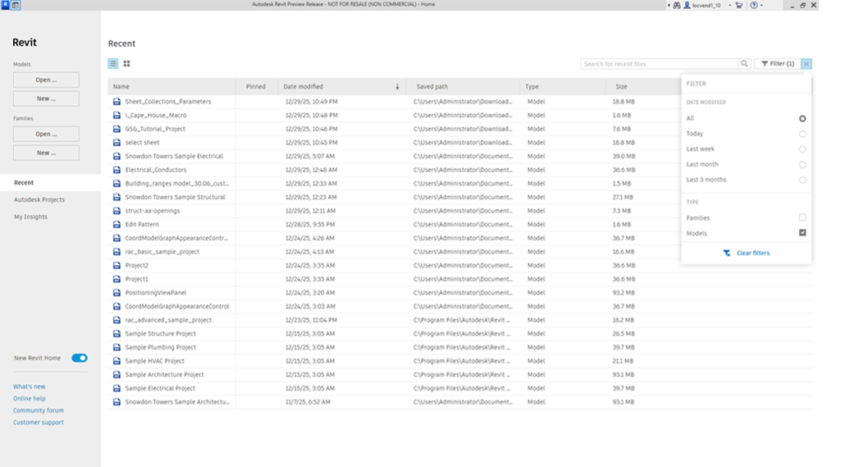Viewport: 868px width, 467px height.
Task: Select the All date modified radio
Action: click(802, 118)
